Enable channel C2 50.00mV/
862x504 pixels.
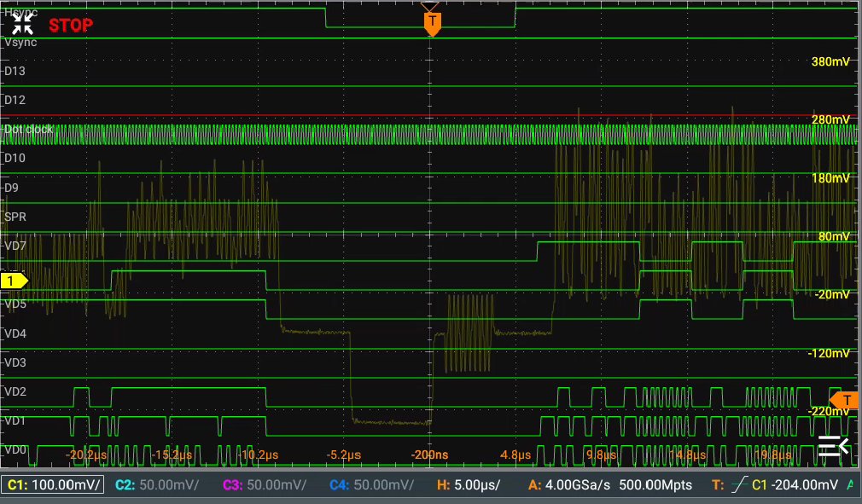click(x=157, y=484)
